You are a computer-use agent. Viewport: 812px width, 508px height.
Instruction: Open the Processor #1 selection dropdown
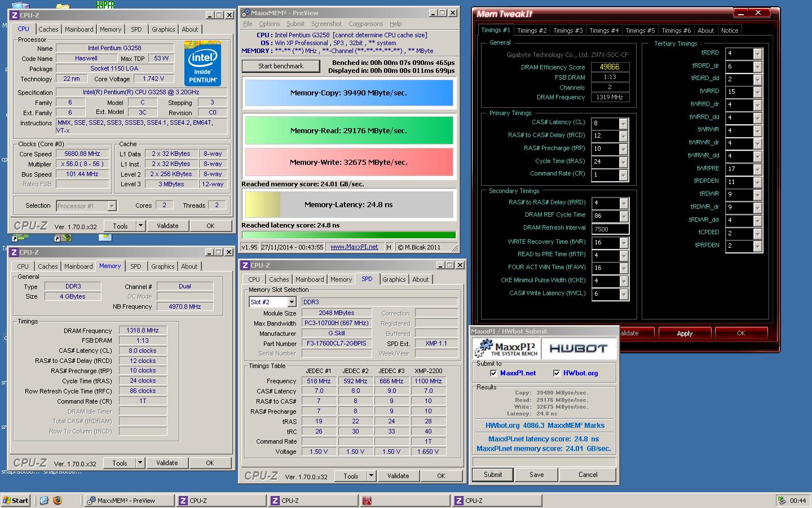pos(112,206)
